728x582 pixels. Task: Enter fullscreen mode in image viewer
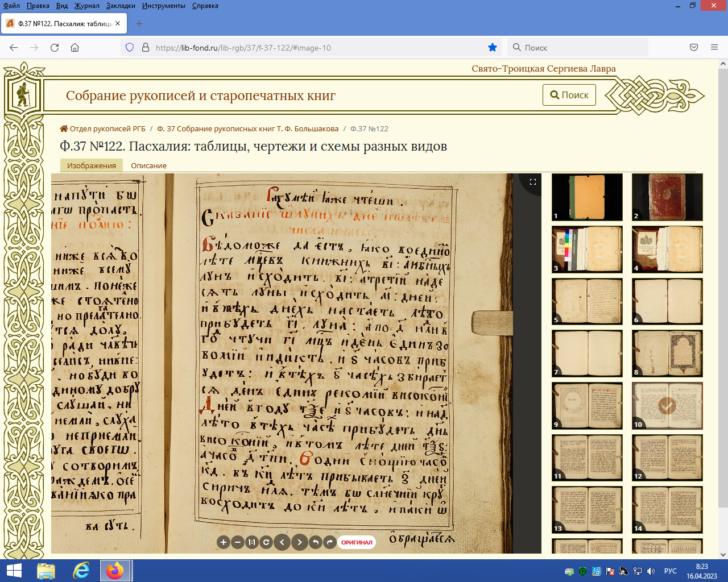pyautogui.click(x=533, y=182)
